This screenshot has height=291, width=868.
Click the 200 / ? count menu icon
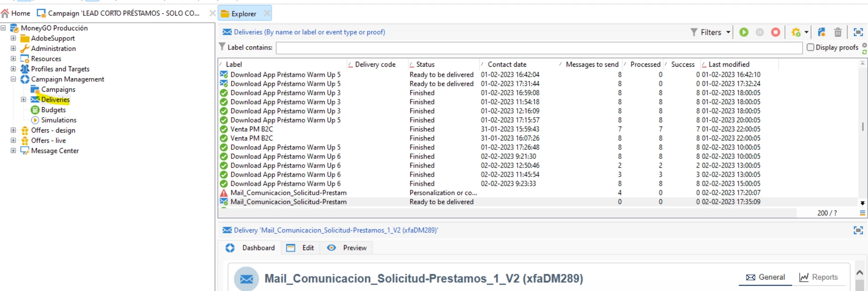point(862,213)
